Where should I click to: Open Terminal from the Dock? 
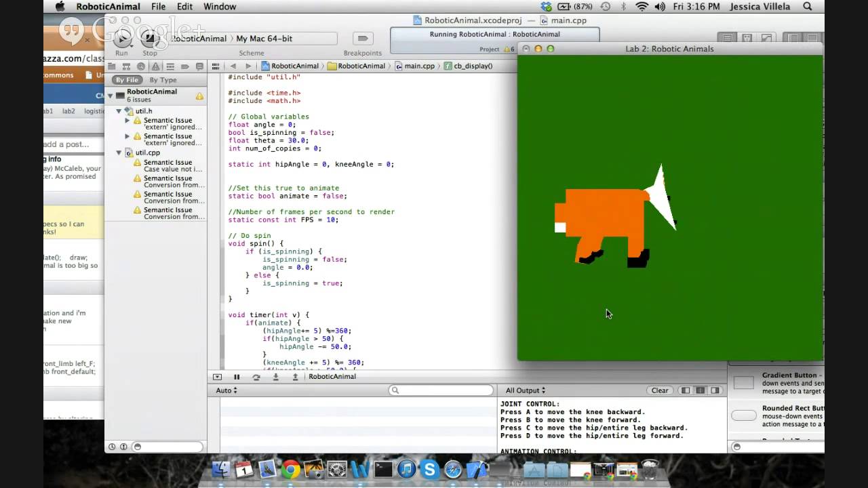(x=383, y=469)
